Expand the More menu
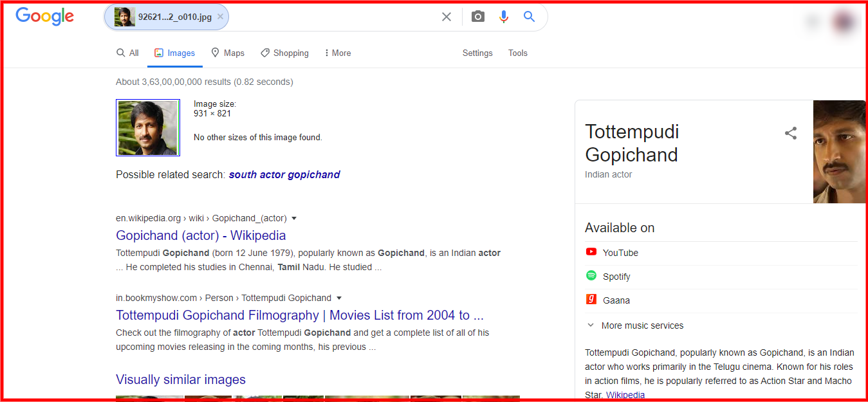868x402 pixels. [338, 53]
